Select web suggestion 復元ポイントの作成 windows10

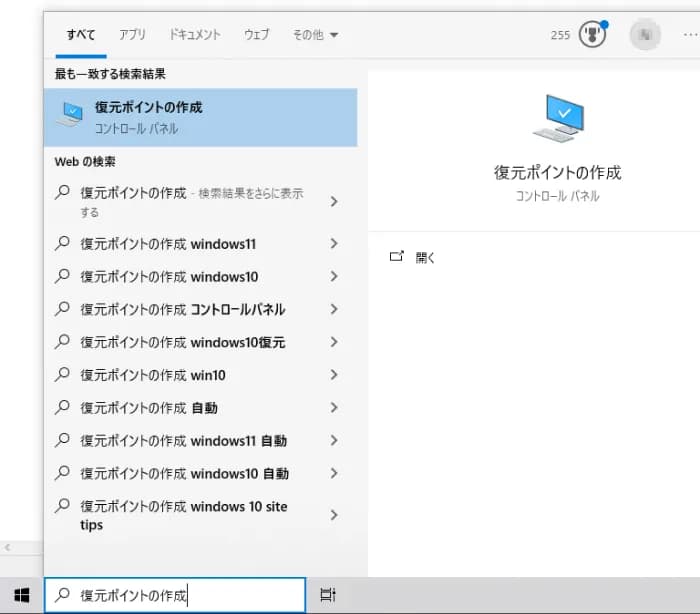point(200,276)
